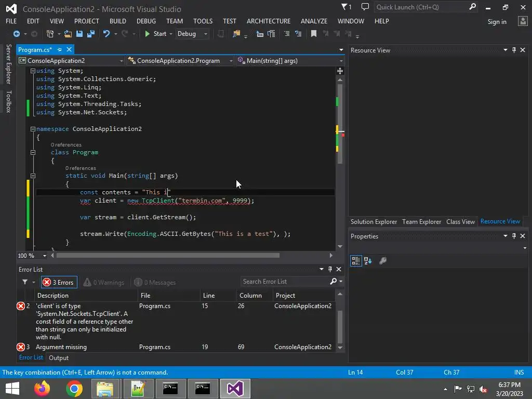
Task: Undo the last edit via toolbar
Action: pyautogui.click(x=107, y=34)
